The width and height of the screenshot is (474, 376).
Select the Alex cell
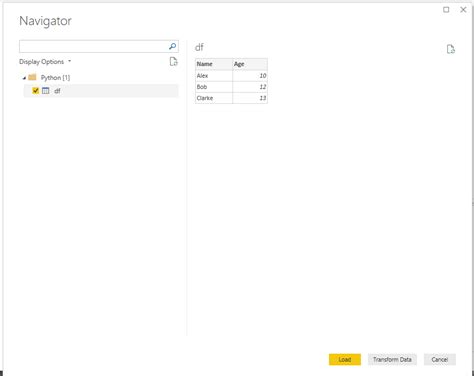click(x=214, y=76)
